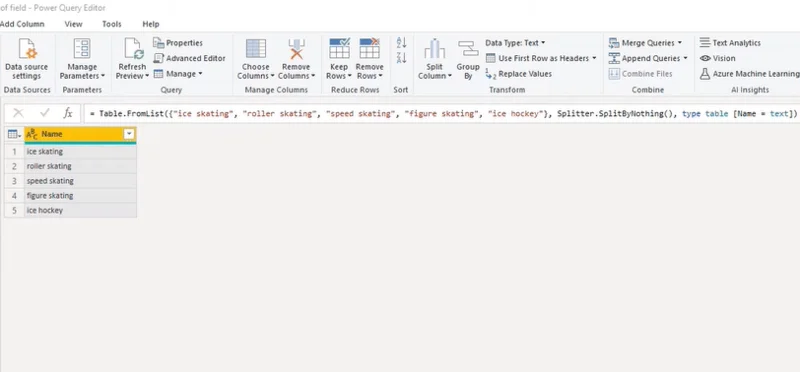Viewport: 800px width, 372px height.
Task: Click the Keep Rows icon
Action: point(339,48)
